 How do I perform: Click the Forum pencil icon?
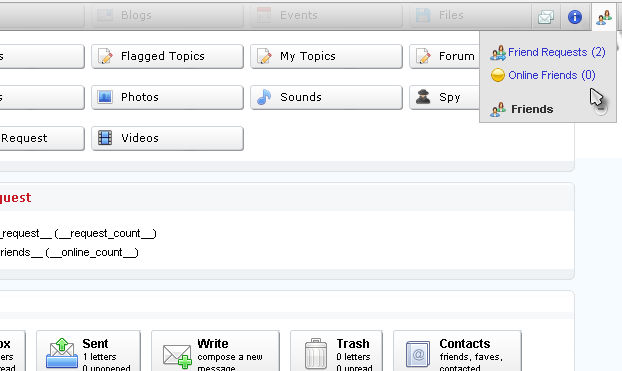[x=423, y=56]
